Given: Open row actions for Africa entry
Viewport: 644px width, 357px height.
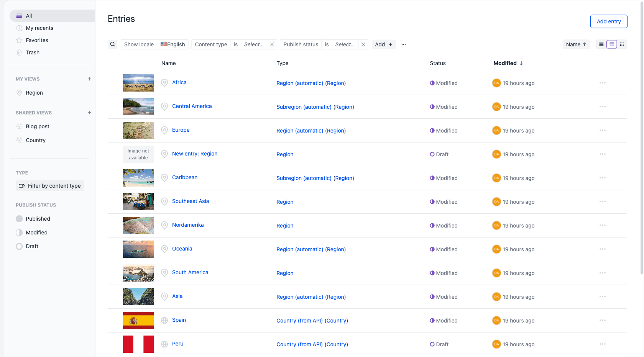Looking at the screenshot, I should click(x=603, y=83).
